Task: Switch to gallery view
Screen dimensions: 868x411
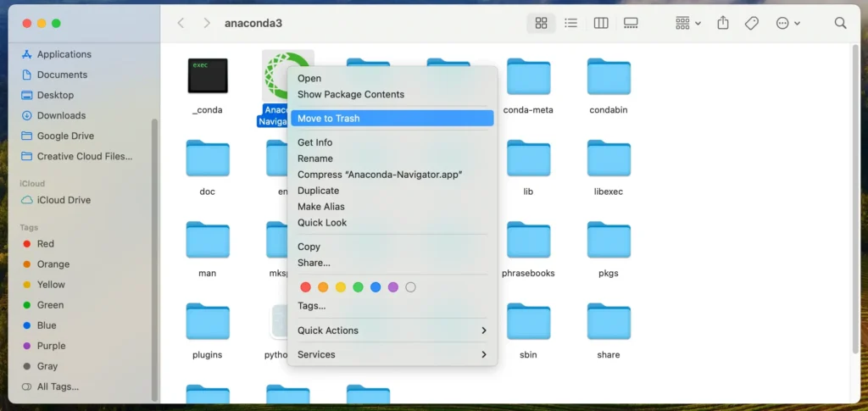Action: point(631,23)
